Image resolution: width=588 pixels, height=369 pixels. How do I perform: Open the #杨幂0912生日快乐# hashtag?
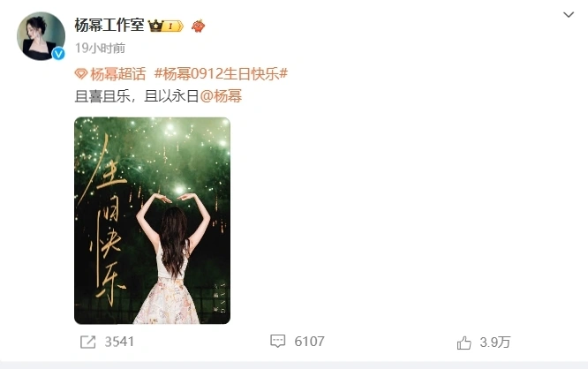(221, 74)
